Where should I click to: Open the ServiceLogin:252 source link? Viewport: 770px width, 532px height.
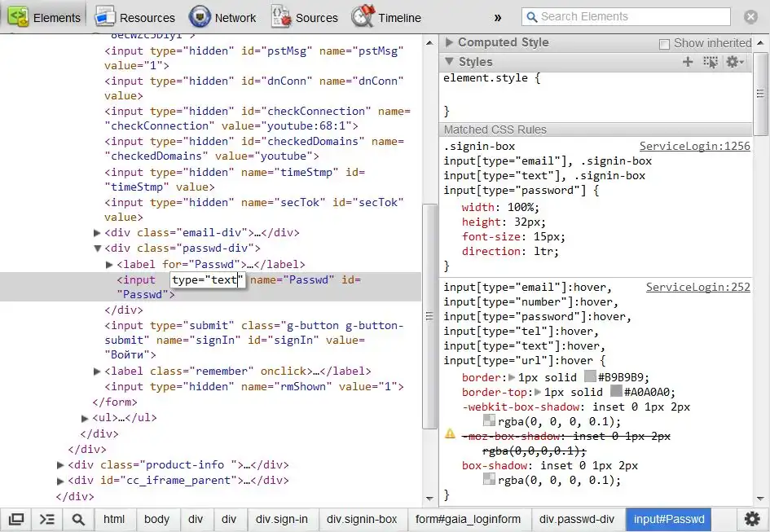(697, 287)
